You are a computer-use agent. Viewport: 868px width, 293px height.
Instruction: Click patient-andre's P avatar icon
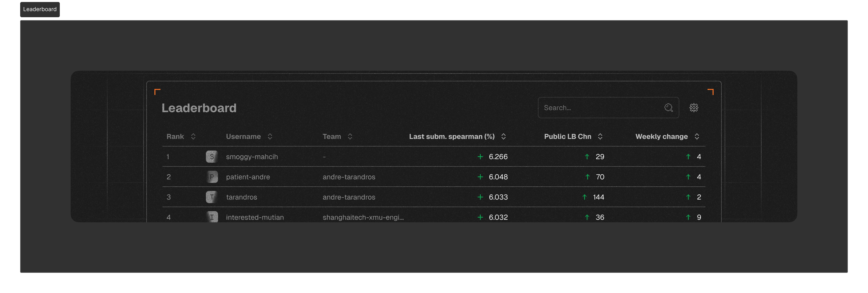point(212,177)
